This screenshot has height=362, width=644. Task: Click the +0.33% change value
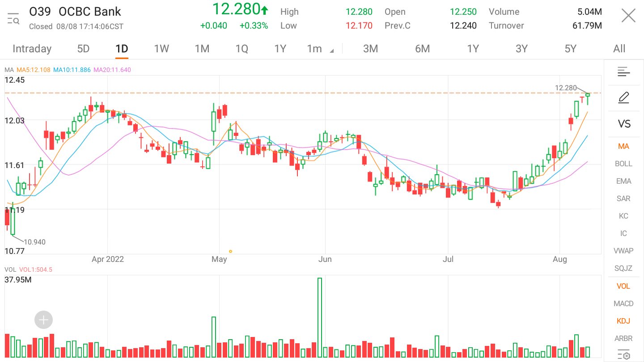[254, 26]
